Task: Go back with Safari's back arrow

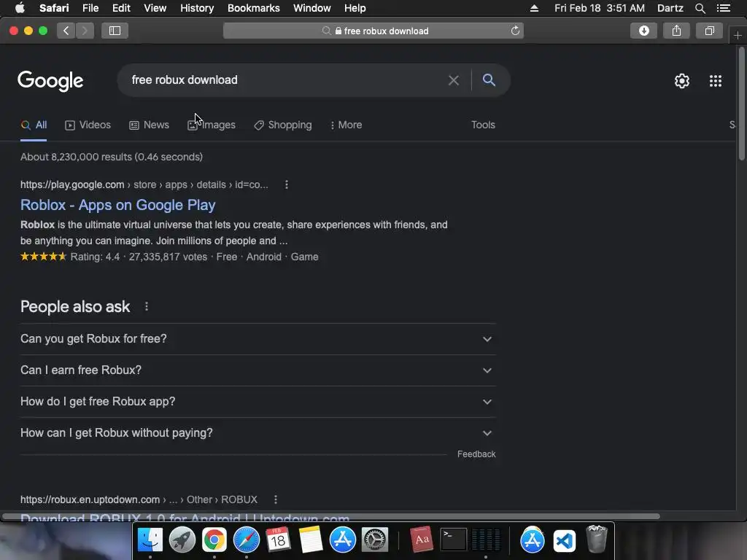Action: click(66, 31)
